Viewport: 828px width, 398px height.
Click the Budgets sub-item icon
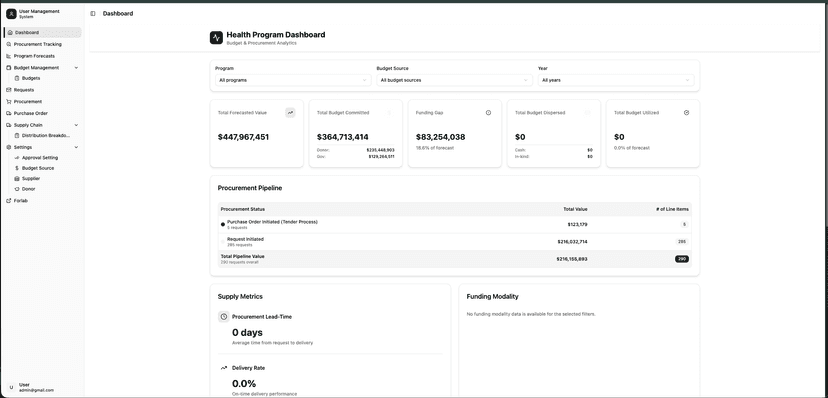click(17, 78)
